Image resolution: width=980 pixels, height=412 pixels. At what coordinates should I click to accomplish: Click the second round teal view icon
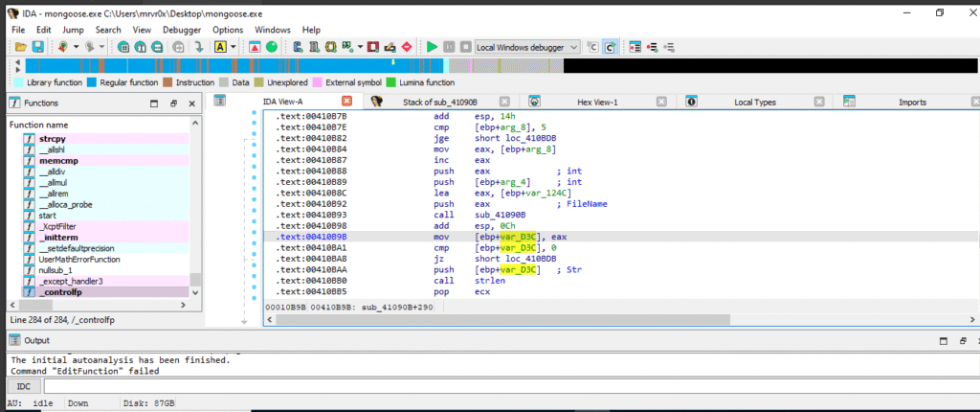click(141, 47)
